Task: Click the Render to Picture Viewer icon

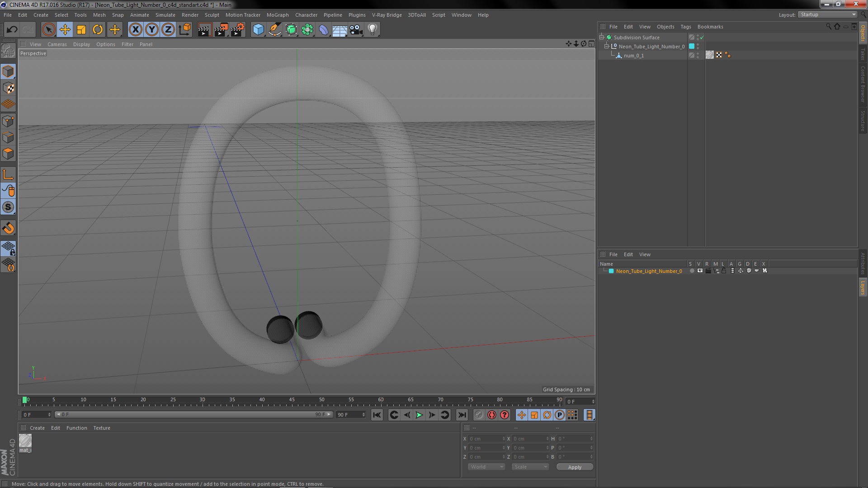Action: click(x=221, y=30)
